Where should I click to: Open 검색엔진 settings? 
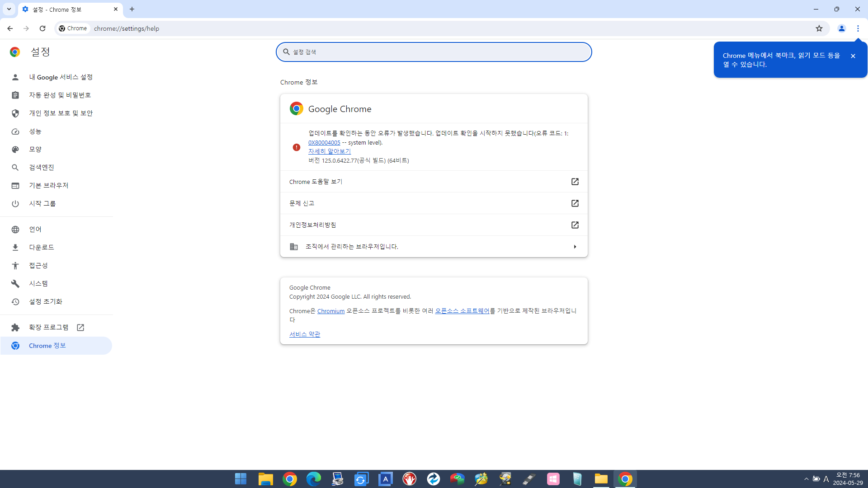point(56,168)
